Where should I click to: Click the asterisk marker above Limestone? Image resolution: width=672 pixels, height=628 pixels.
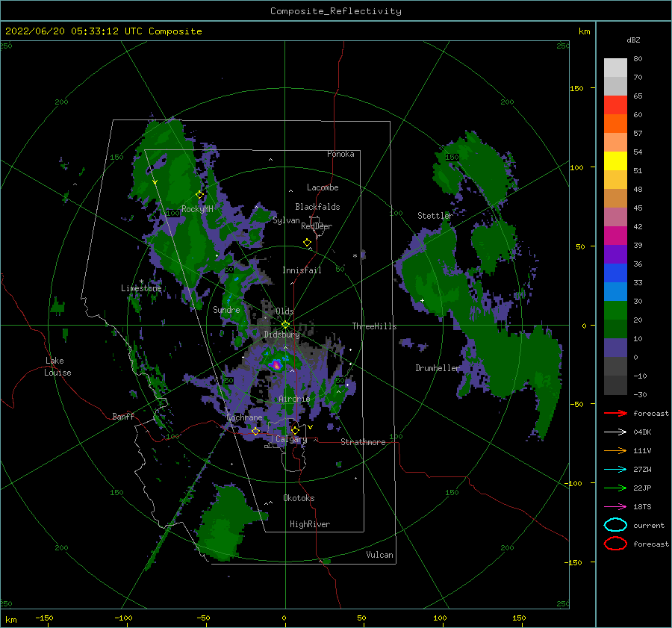[x=141, y=282]
